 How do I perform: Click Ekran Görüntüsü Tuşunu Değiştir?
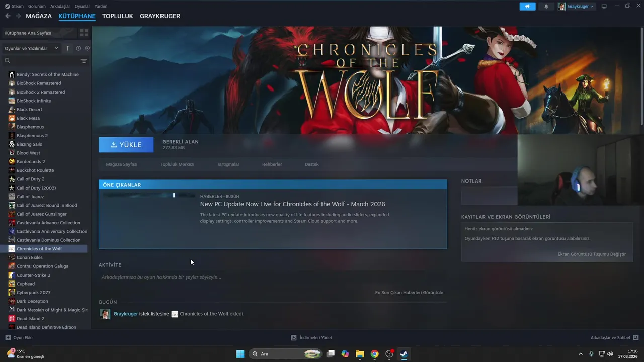pyautogui.click(x=592, y=254)
